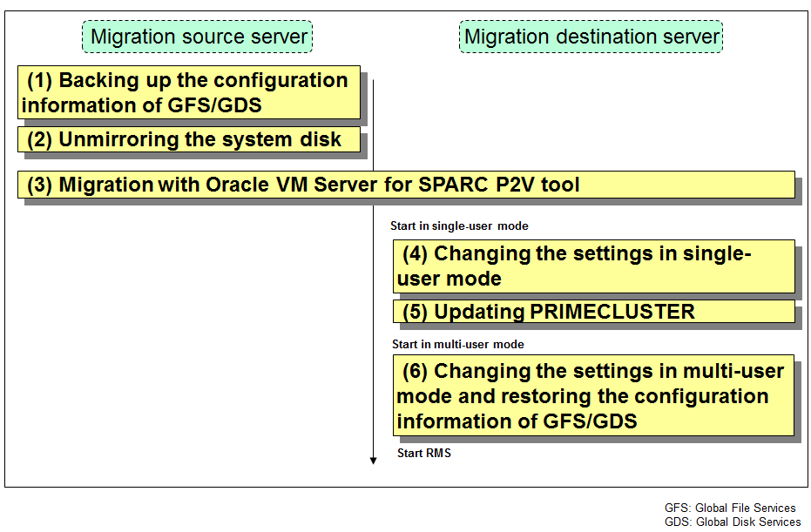
Task: Click the 'Start in multi-user mode' text
Action: pos(457,344)
